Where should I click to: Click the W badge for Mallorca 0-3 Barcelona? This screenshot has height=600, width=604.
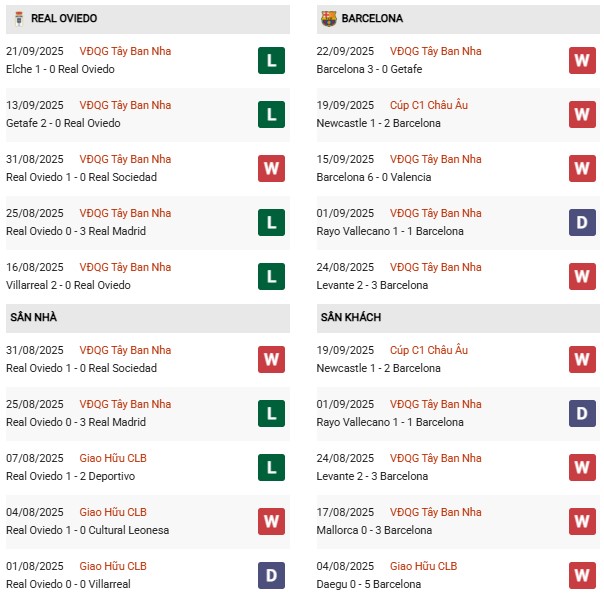pyautogui.click(x=582, y=521)
